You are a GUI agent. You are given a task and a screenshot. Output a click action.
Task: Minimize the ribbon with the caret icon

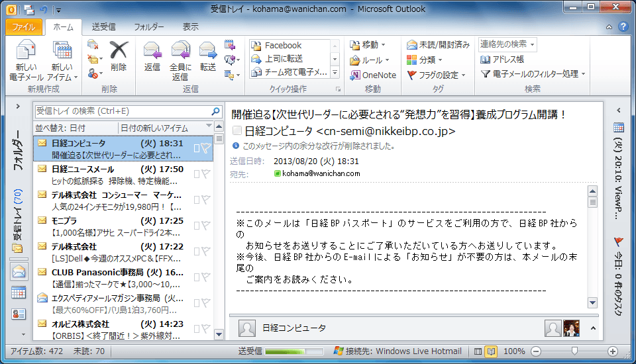[x=609, y=27]
